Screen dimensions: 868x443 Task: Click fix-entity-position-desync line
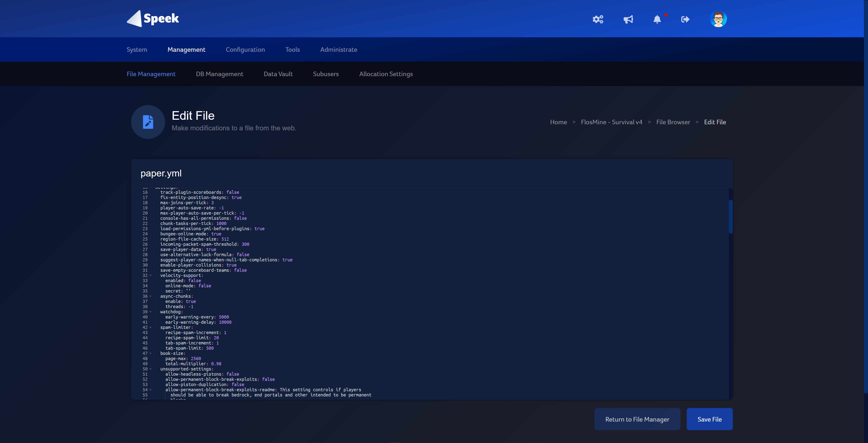(201, 198)
